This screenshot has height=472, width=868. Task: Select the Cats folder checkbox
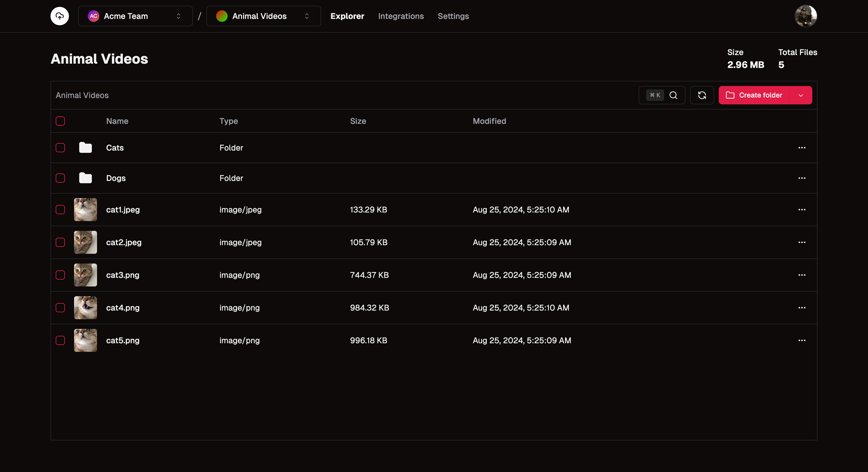click(x=60, y=148)
